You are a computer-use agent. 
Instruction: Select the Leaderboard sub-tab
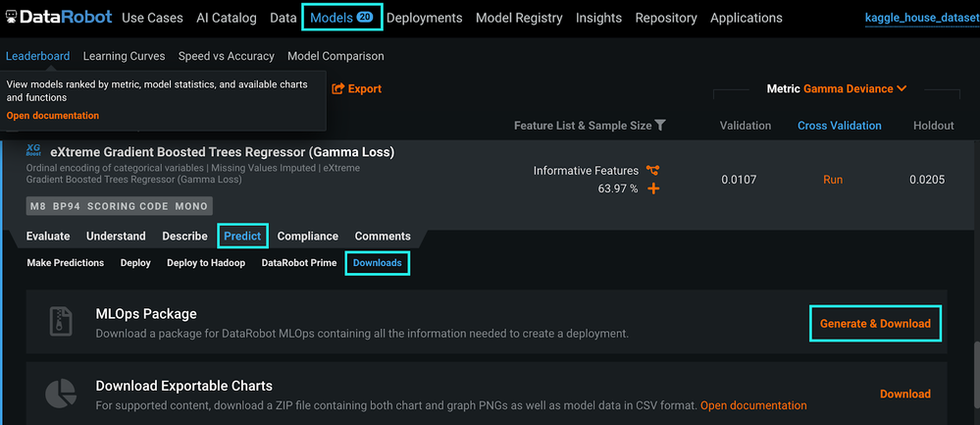[x=37, y=56]
